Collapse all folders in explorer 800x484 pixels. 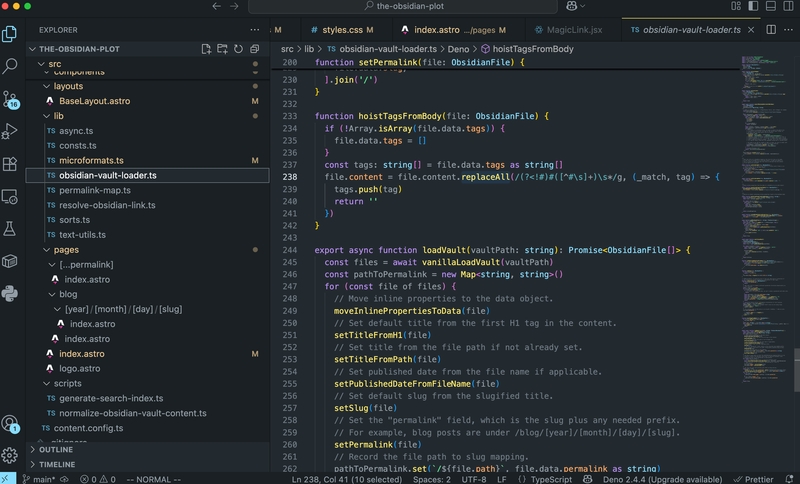[254, 48]
